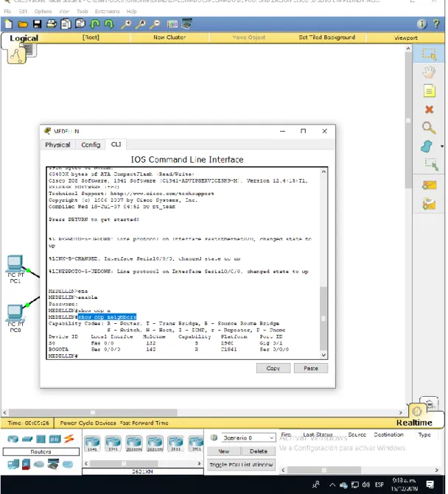Choose the Resize Shape tool

pos(431,164)
